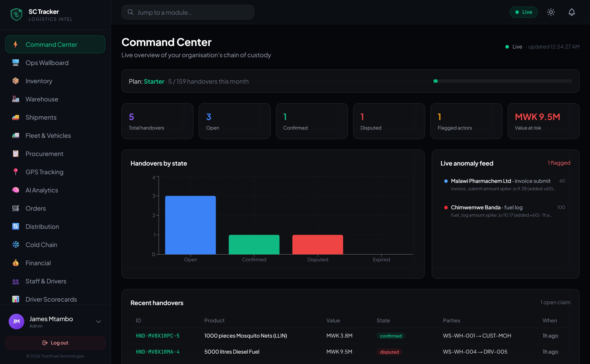Image resolution: width=590 pixels, height=364 pixels.
Task: Open handover HND-MVBX1RPC-5
Action: 158,336
